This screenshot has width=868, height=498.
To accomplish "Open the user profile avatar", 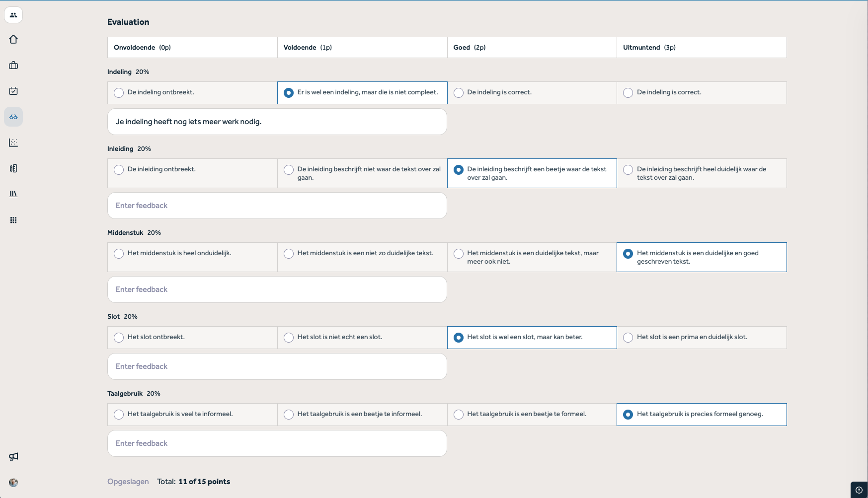I will pos(13,483).
